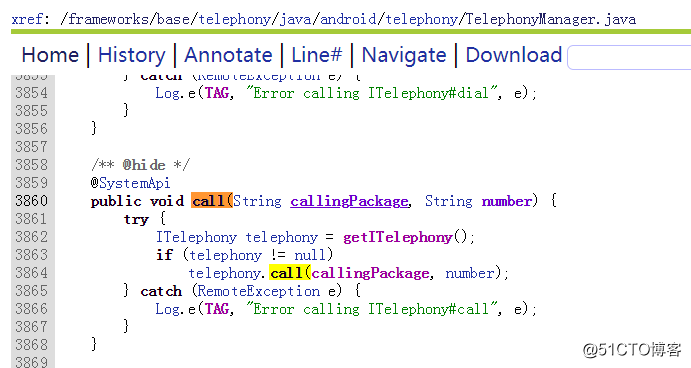
Task: Select line number 3858
Action: click(31, 165)
